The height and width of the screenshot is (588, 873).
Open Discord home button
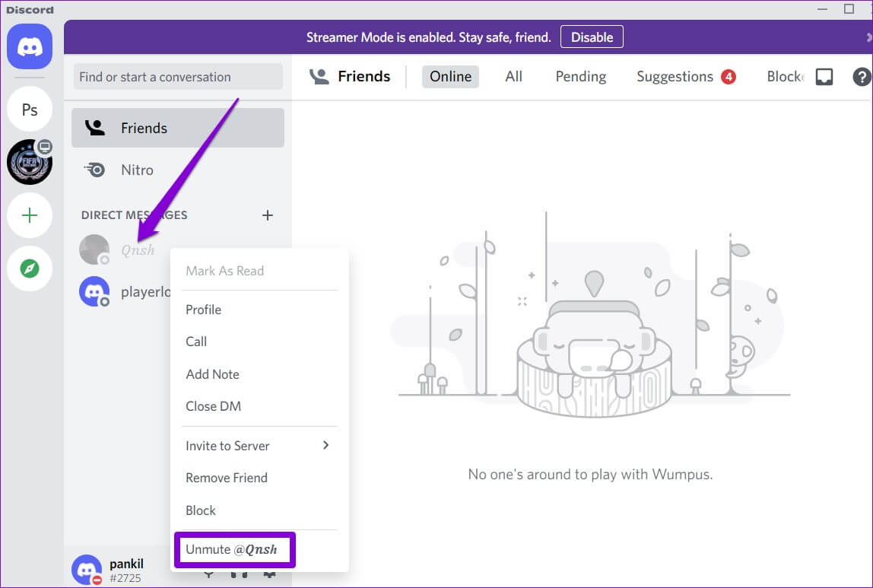pyautogui.click(x=30, y=46)
